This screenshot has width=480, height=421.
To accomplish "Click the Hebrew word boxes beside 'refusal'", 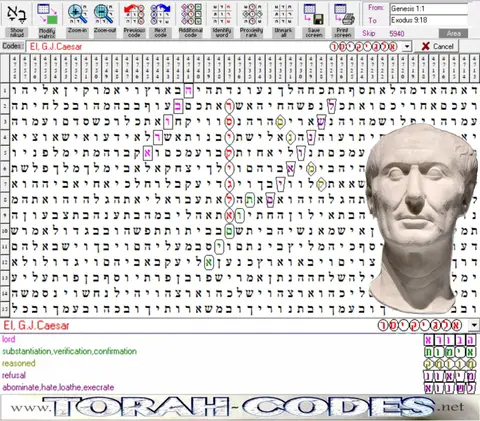I will (449, 376).
